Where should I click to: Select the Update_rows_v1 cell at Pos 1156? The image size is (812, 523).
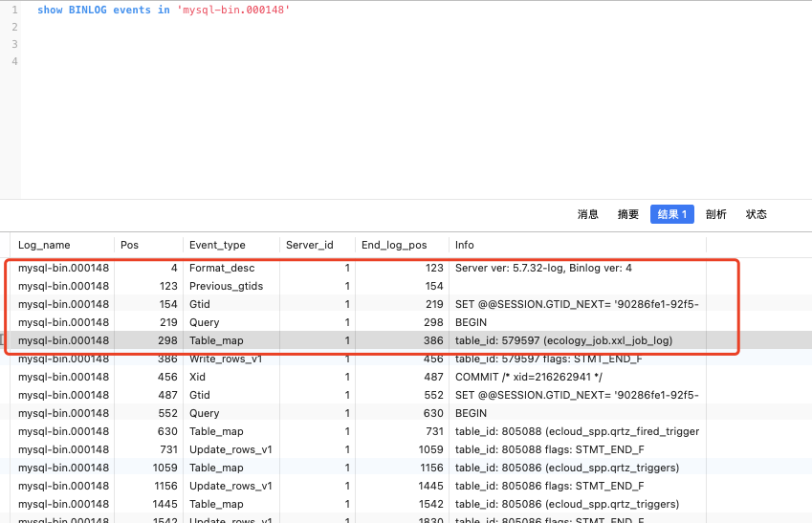pos(230,486)
